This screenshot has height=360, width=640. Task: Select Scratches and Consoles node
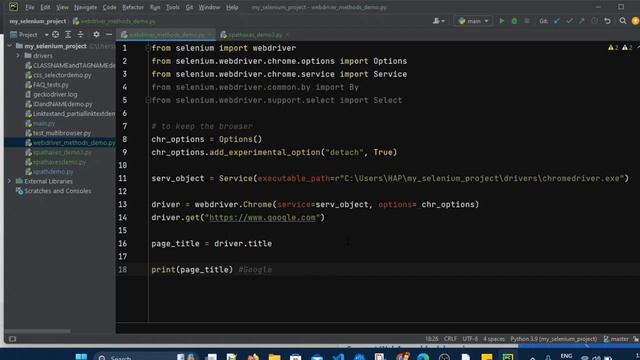click(53, 191)
